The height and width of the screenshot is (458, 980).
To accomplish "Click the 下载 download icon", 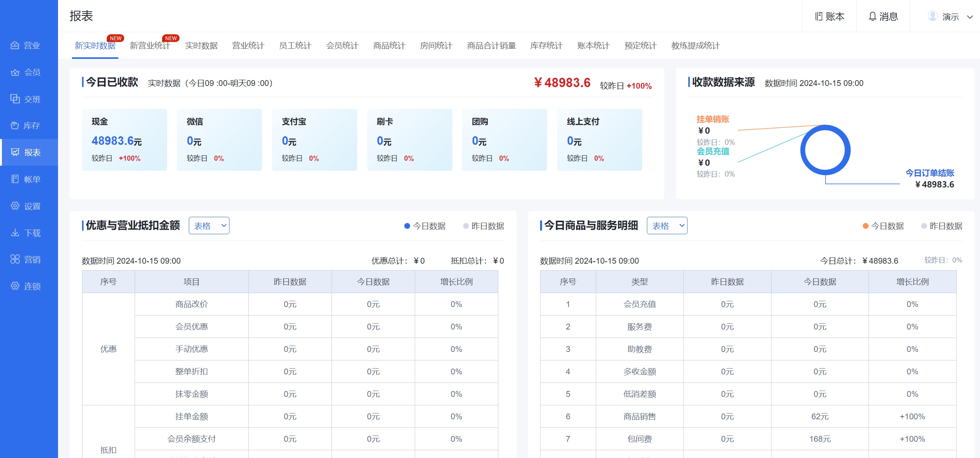I will 15,233.
